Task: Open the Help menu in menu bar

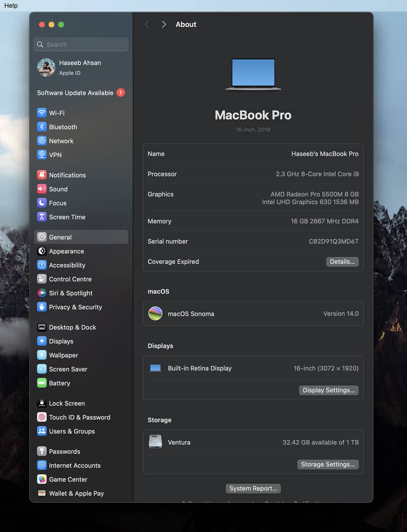Action: point(11,6)
